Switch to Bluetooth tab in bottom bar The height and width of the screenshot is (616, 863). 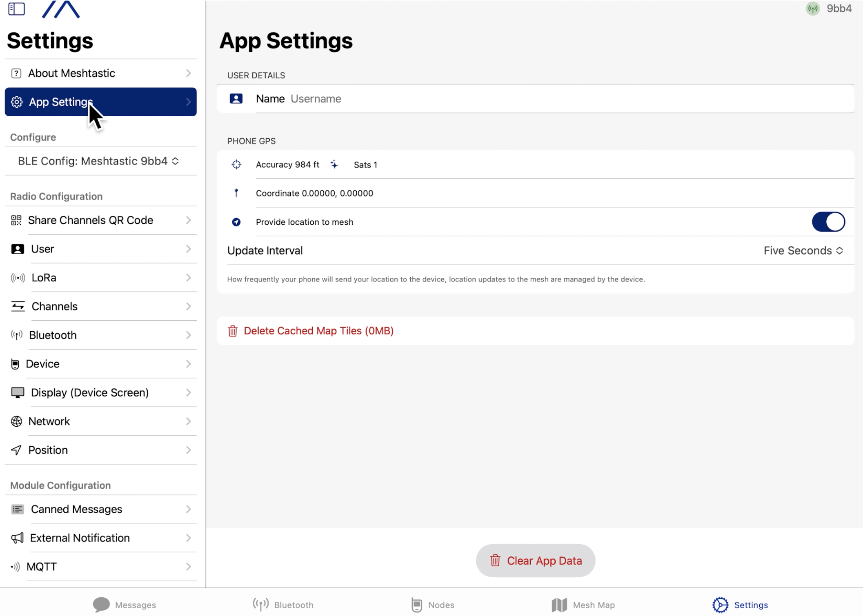pos(283,605)
